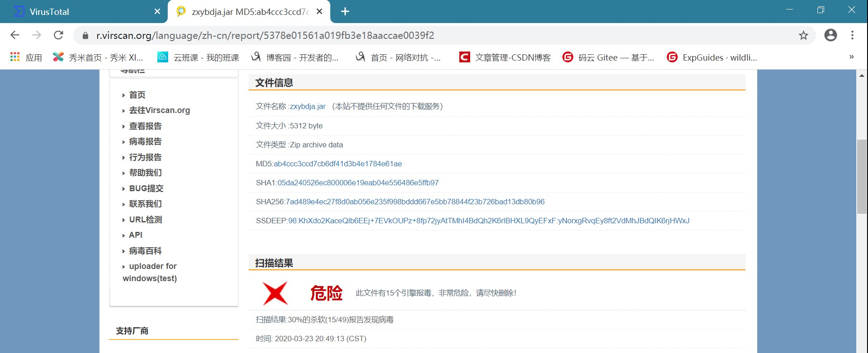Open 首页 网络对抗 bookmark
The height and width of the screenshot is (353, 868).
(x=398, y=57)
